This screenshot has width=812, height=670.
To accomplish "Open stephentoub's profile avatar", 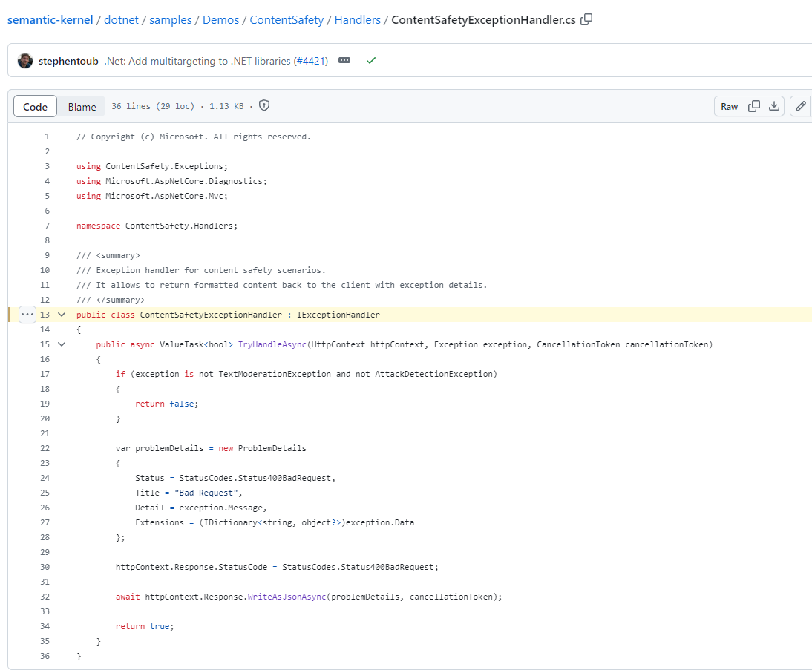I will click(x=25, y=61).
